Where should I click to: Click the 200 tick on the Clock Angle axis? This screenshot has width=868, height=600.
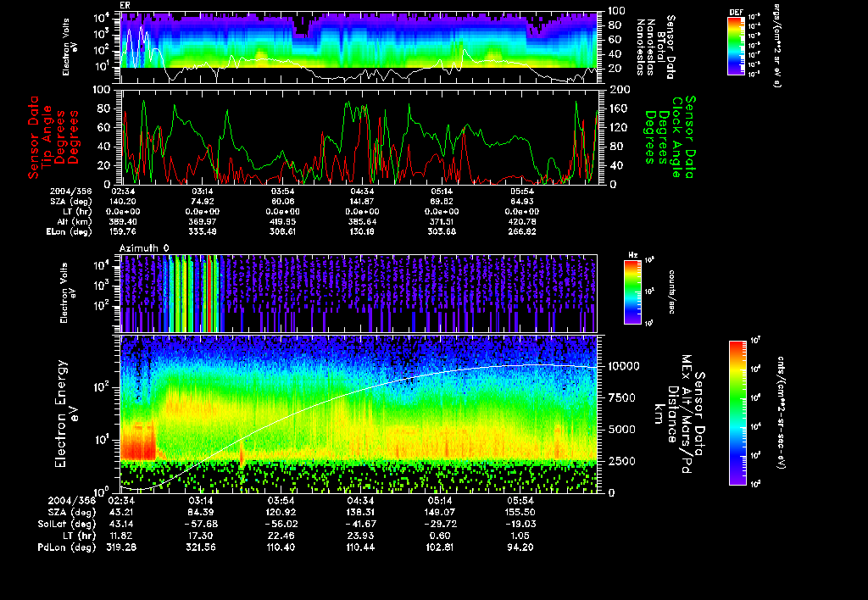(620, 90)
